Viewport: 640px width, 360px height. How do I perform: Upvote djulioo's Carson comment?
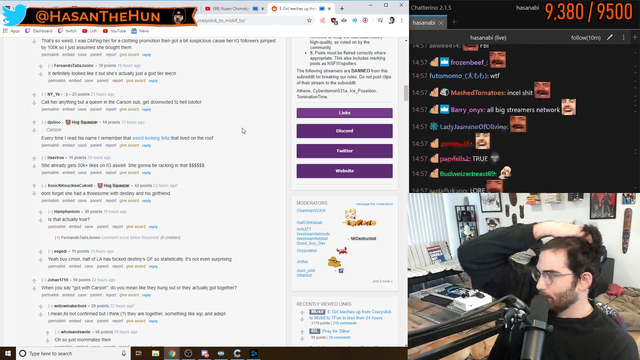(x=34, y=122)
